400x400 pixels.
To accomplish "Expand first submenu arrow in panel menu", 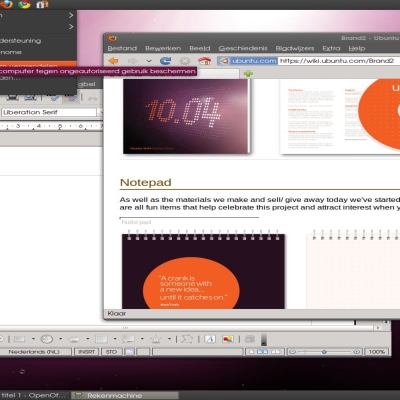I will [x=71, y=15].
